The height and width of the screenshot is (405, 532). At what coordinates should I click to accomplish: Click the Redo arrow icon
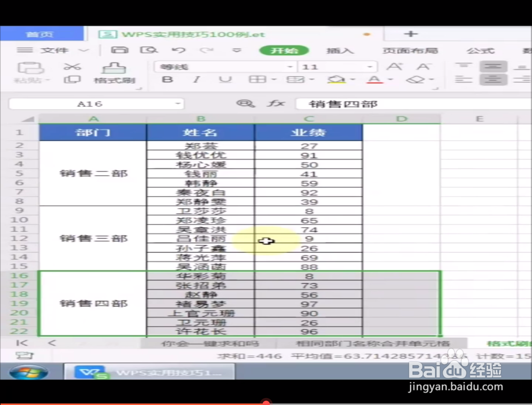point(207,49)
